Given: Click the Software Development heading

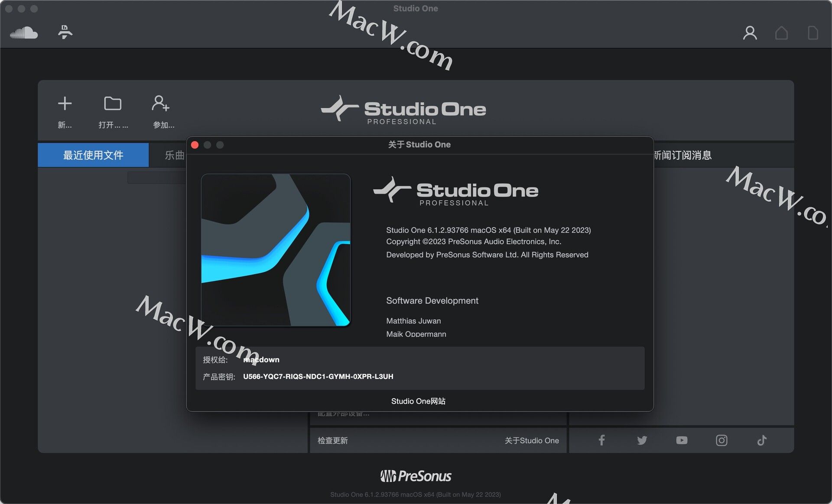Looking at the screenshot, I should click(x=432, y=300).
